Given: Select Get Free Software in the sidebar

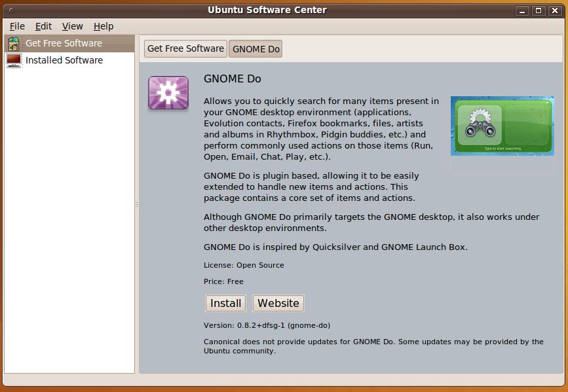Looking at the screenshot, I should pos(69,43).
